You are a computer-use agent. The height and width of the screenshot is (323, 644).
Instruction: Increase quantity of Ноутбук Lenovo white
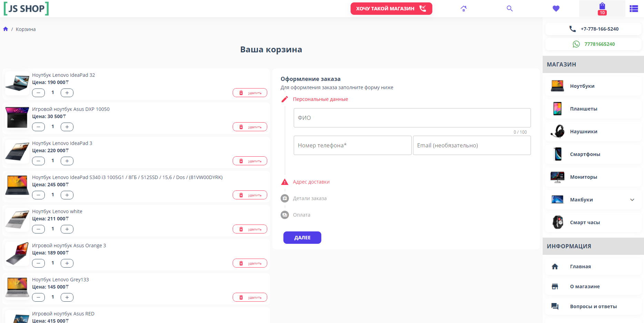click(67, 229)
